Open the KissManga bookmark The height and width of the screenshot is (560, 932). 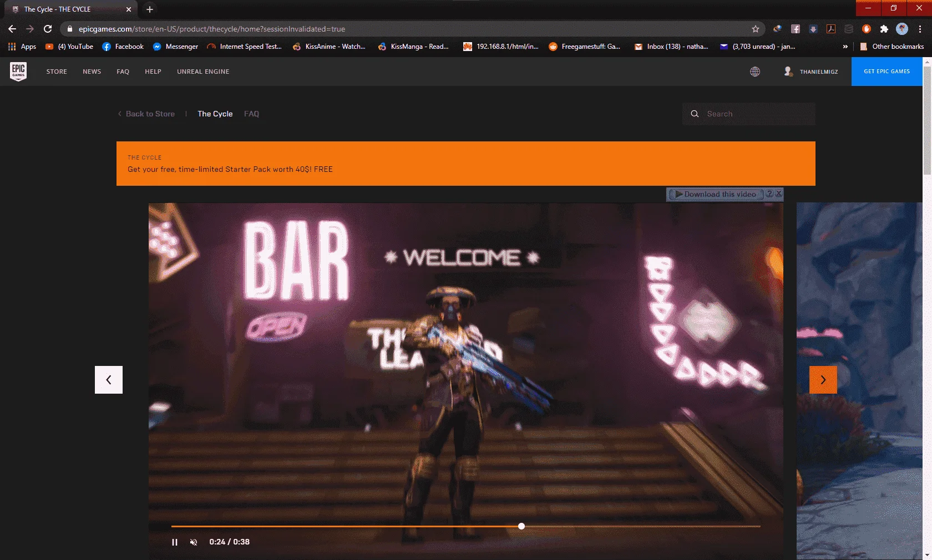point(413,47)
